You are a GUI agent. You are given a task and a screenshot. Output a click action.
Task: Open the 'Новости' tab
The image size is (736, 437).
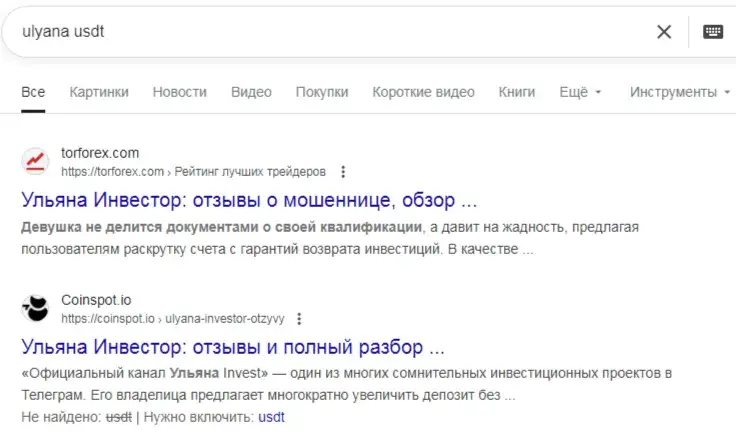coord(180,92)
